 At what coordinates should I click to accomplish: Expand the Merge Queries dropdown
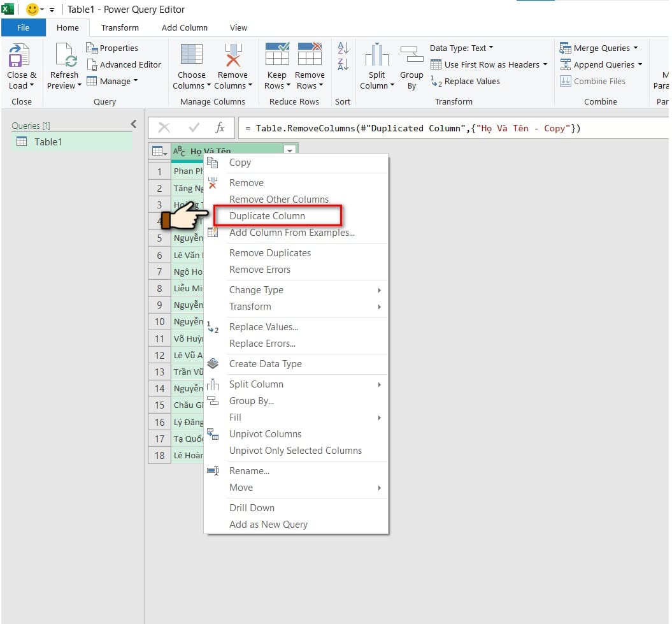[x=635, y=48]
